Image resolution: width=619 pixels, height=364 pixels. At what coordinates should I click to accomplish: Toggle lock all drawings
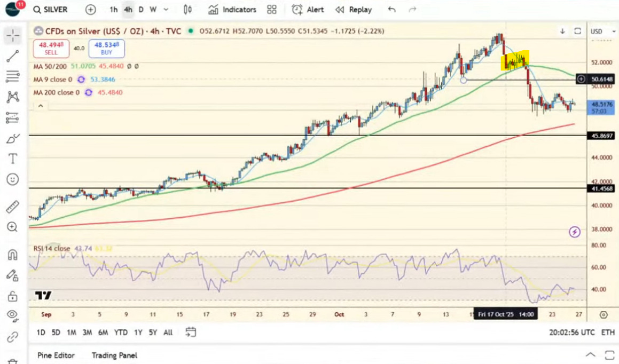(13, 296)
